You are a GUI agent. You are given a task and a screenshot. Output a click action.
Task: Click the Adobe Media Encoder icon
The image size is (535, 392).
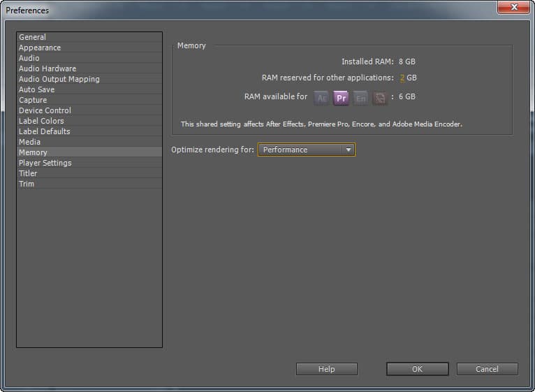click(380, 98)
